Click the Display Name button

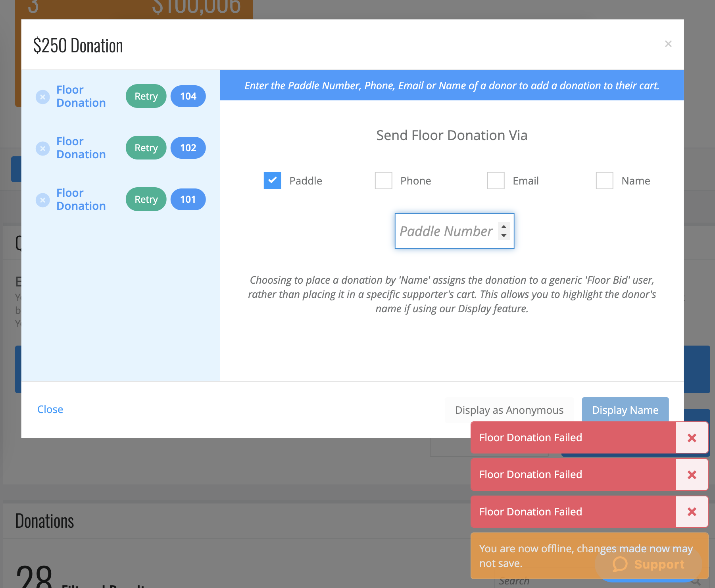(625, 410)
